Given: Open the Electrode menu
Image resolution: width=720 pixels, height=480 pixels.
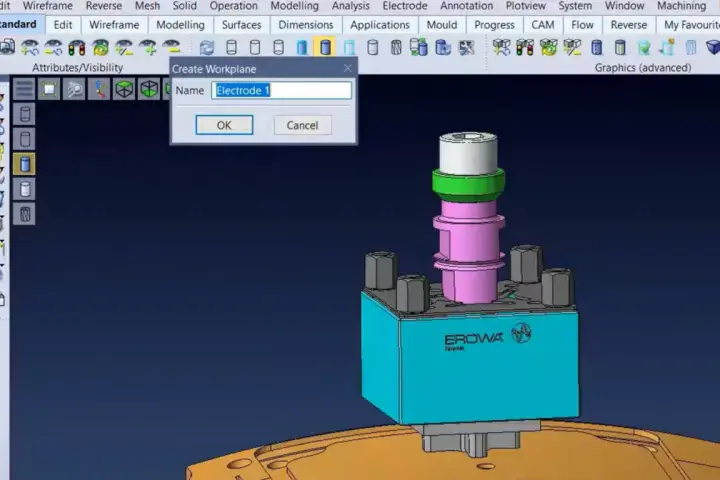Looking at the screenshot, I should tap(405, 6).
